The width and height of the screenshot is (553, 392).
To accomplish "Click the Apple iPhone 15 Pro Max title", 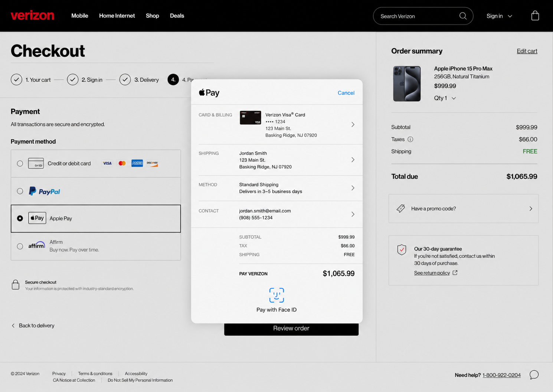I will coord(463,69).
